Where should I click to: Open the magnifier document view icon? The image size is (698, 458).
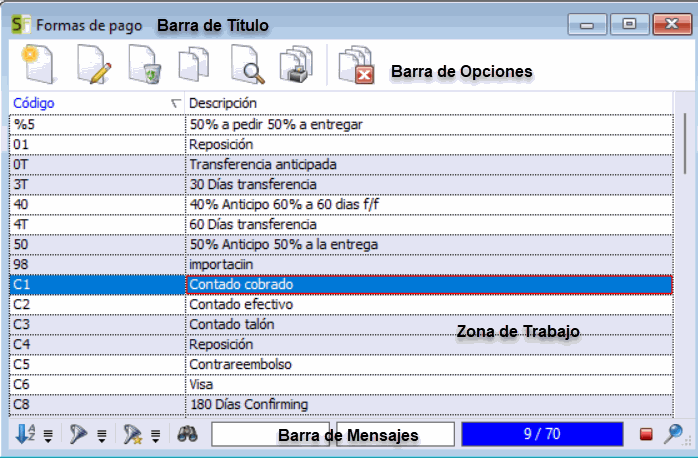(247, 64)
